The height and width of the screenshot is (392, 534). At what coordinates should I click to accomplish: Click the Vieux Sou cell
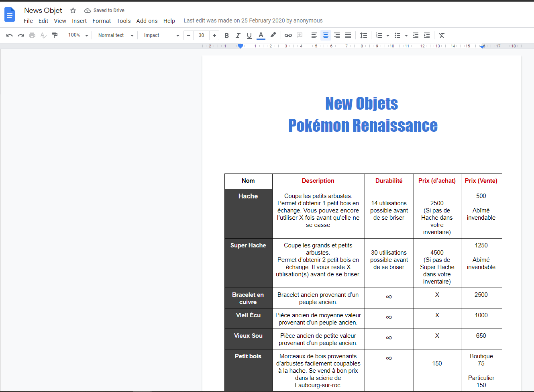pos(248,339)
